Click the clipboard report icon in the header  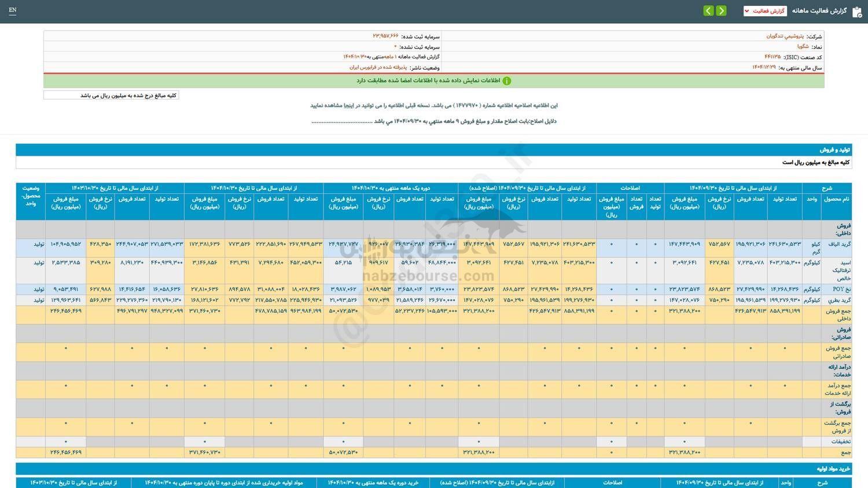coord(858,12)
